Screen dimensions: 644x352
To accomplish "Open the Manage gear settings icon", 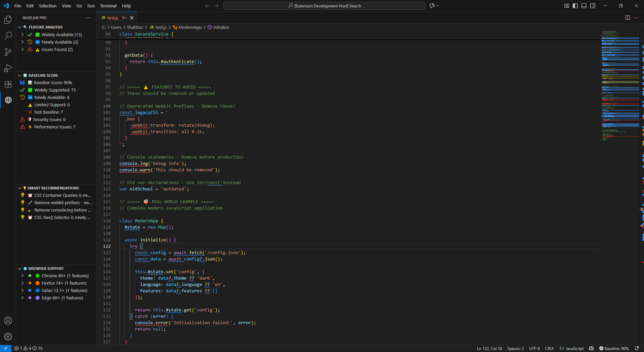I will pyautogui.click(x=8, y=336).
